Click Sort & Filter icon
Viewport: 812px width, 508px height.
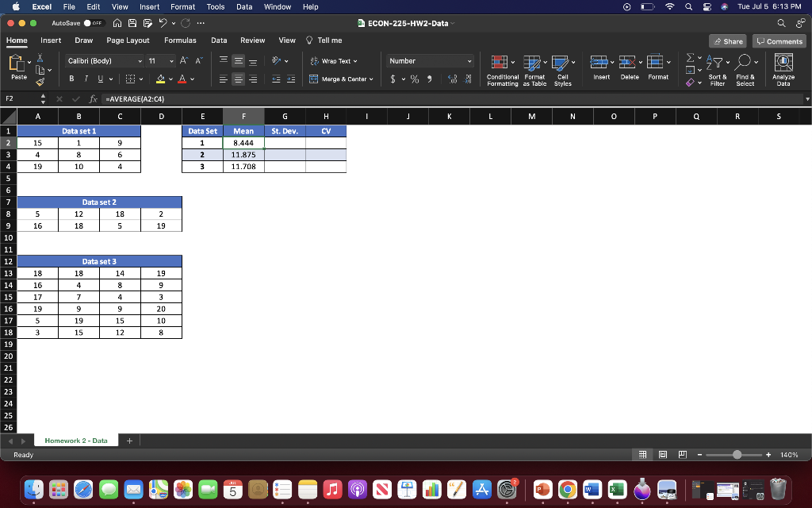(715, 62)
